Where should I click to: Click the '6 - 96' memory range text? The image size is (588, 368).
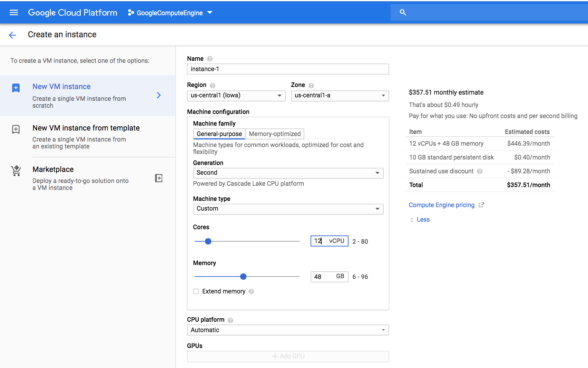(x=360, y=277)
